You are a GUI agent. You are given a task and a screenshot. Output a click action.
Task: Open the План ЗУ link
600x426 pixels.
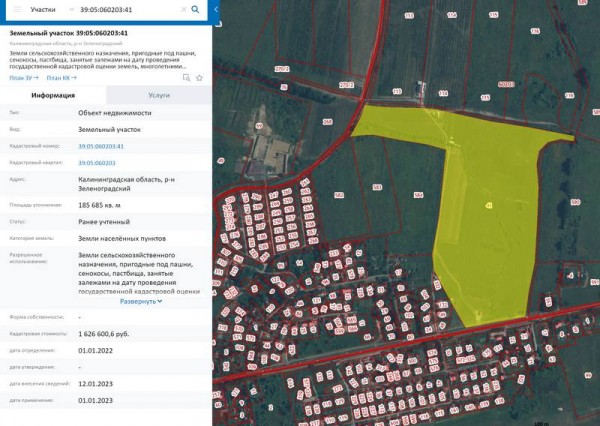coord(24,78)
